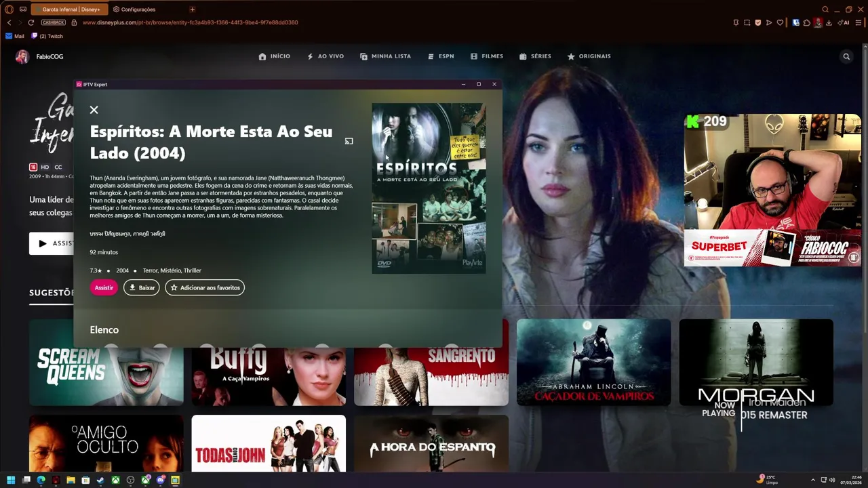
Task: Open Task View on the taskbar
Action: (x=26, y=480)
